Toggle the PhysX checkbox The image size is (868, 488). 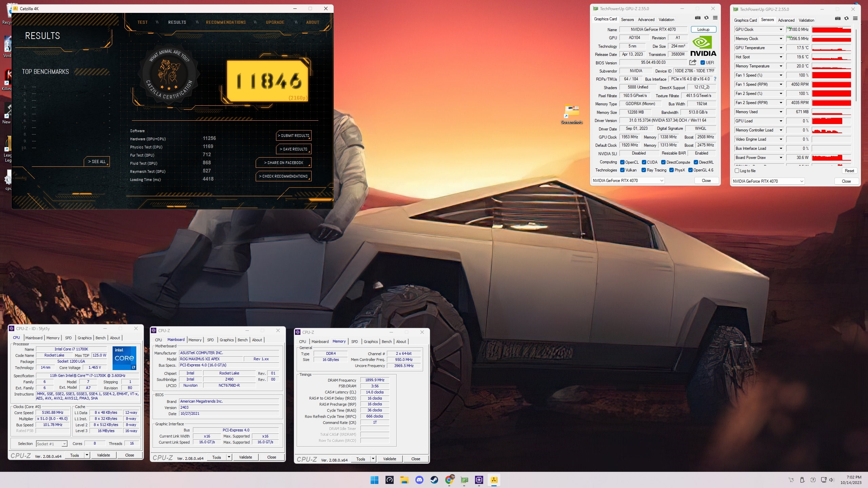click(671, 170)
